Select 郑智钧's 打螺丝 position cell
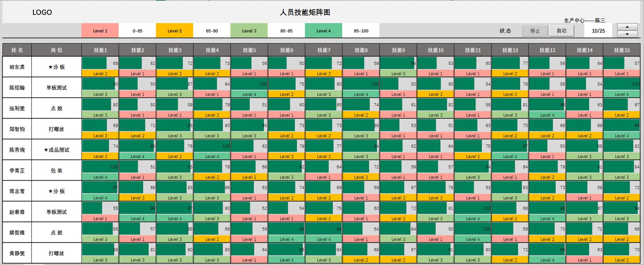Image resolution: width=644 pixels, height=265 pixels. click(x=56, y=129)
